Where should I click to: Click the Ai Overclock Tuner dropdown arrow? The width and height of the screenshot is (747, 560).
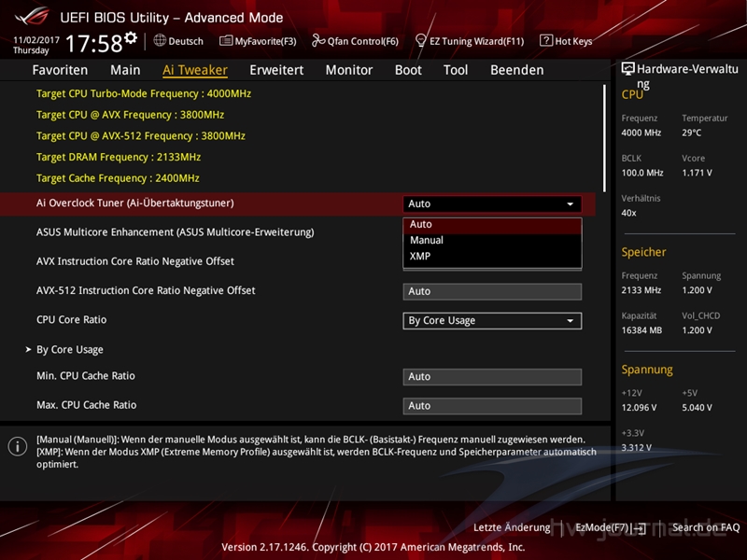(x=570, y=203)
